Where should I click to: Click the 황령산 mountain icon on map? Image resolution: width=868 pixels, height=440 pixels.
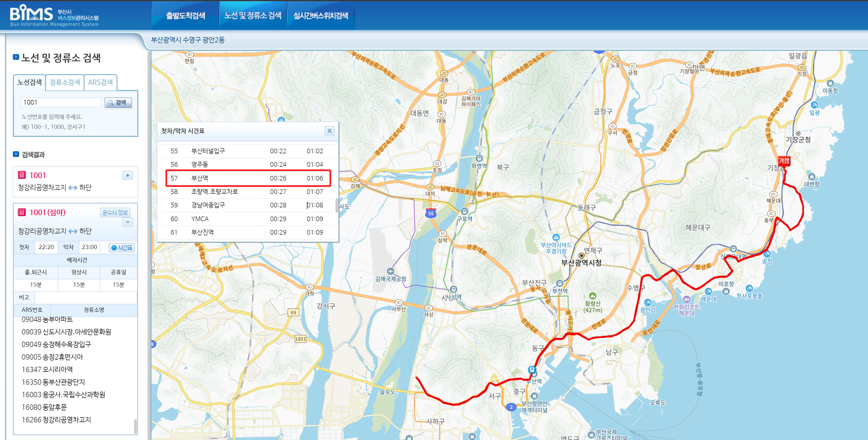point(593,296)
